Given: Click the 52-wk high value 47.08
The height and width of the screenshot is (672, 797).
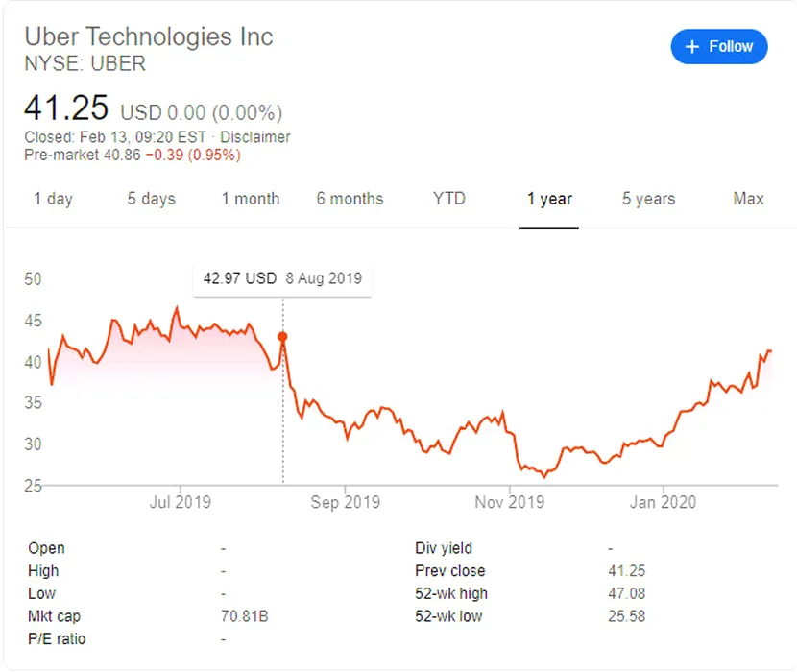Looking at the screenshot, I should click(x=627, y=593).
